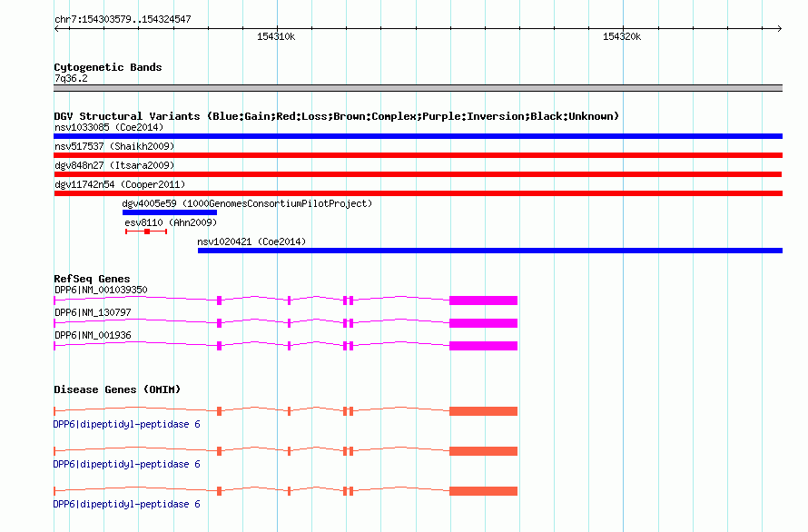Select the RefSeq Genes track title
808x532 pixels.
click(x=92, y=279)
